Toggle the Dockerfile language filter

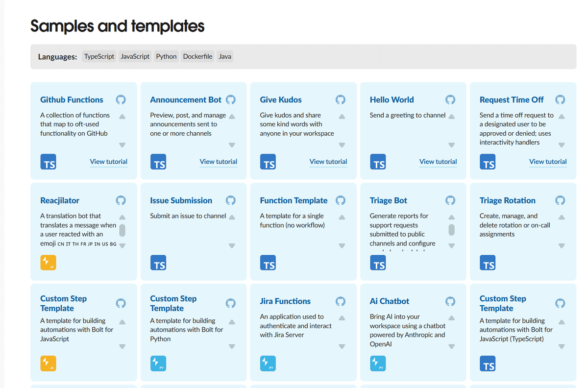point(197,56)
